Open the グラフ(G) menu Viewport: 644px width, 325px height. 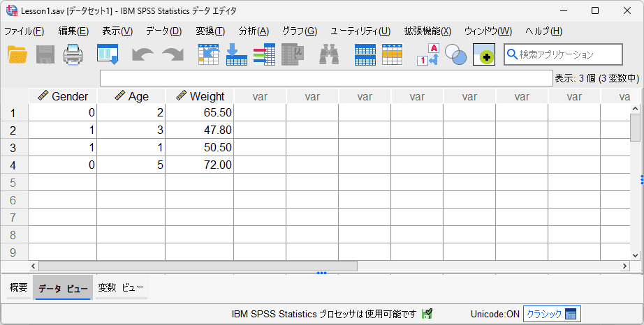300,31
